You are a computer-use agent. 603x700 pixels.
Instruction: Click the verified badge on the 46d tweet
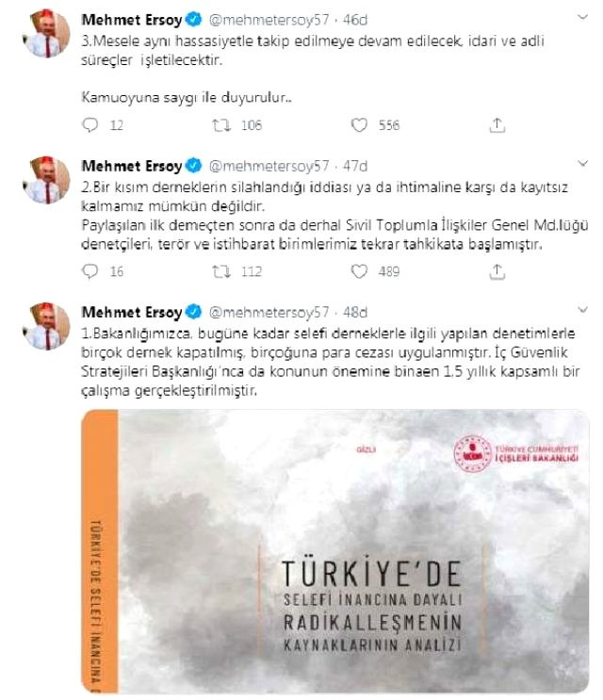(194, 20)
